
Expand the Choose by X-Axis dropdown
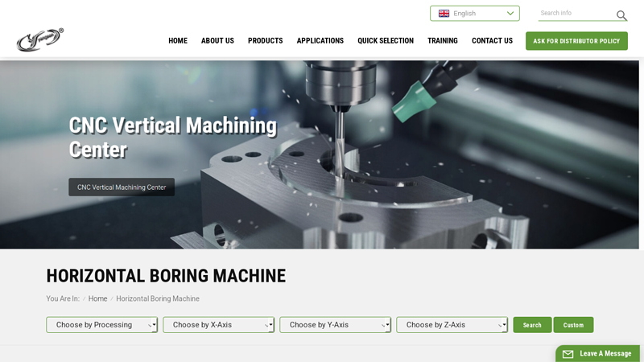pos(218,325)
